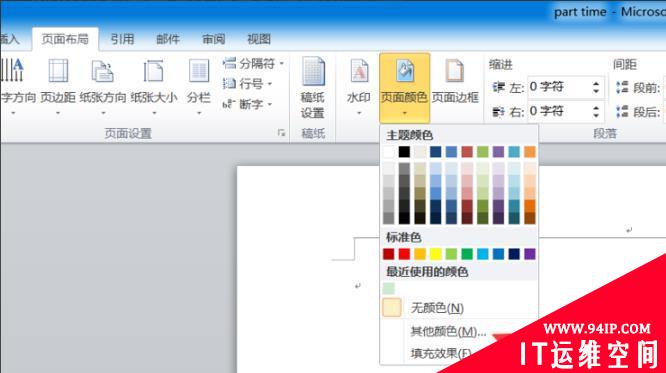Expand the 行号 line numbers dropdown
The width and height of the screenshot is (666, 373).
(x=248, y=84)
